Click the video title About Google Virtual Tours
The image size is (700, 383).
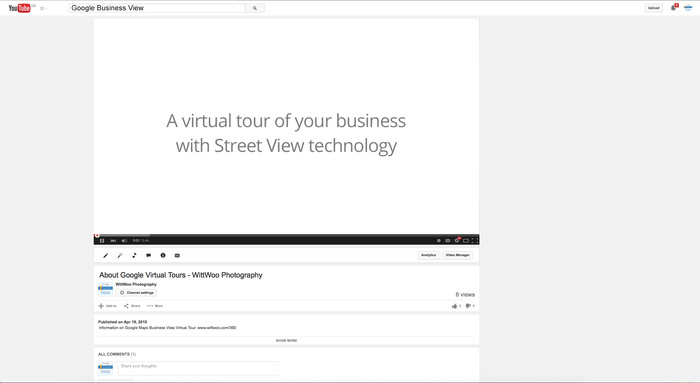coord(181,275)
